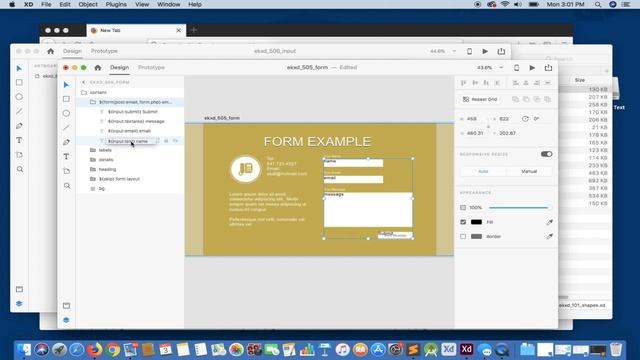Switch to the Prototype tab in ekxd_505_form
This screenshot has height=360, width=640.
click(x=151, y=67)
